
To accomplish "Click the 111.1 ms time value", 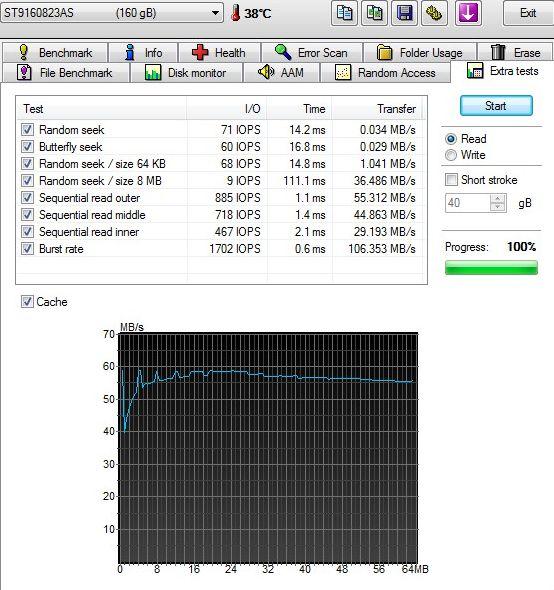I will (x=304, y=181).
